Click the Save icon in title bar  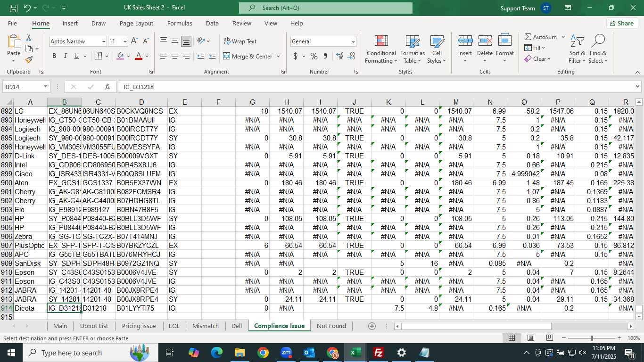pyautogui.click(x=14, y=8)
